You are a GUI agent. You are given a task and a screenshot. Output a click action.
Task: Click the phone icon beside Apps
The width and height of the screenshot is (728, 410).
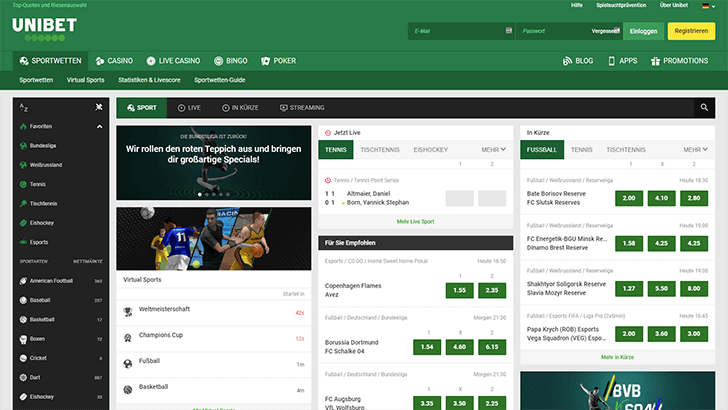(x=611, y=61)
